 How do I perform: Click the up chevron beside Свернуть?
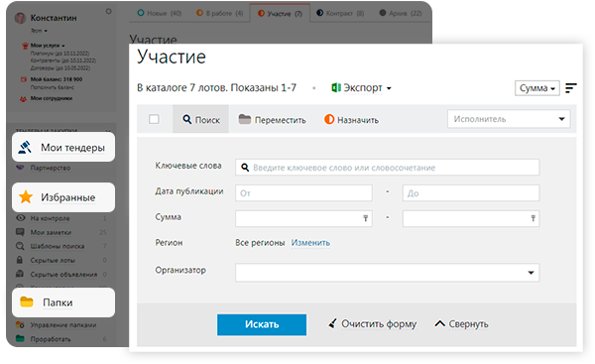[x=439, y=323]
